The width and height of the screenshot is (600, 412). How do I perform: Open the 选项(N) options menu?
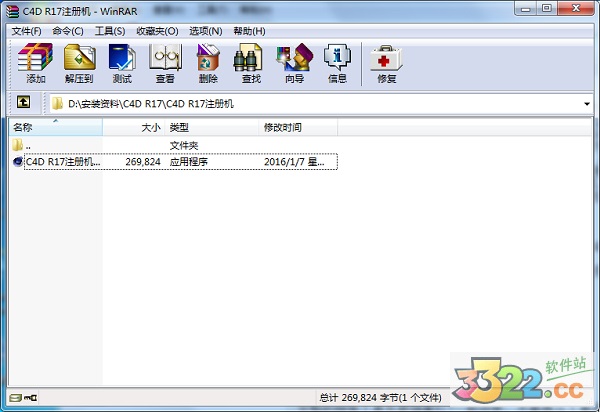tap(206, 31)
